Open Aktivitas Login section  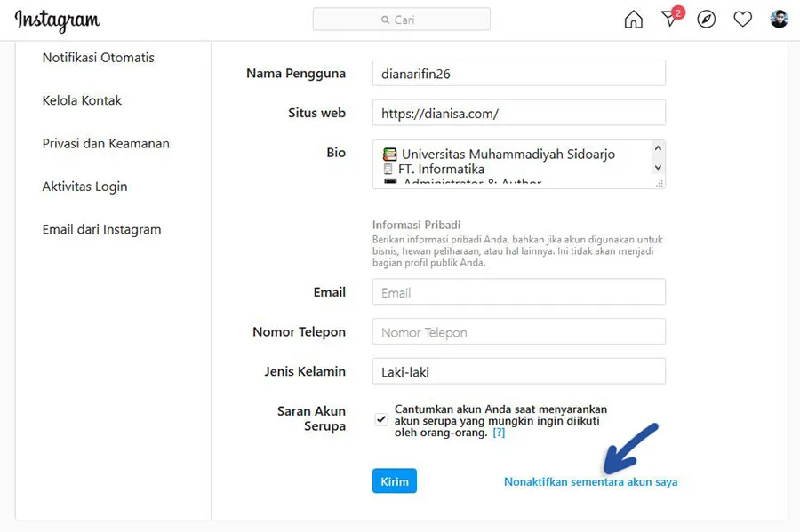[84, 187]
